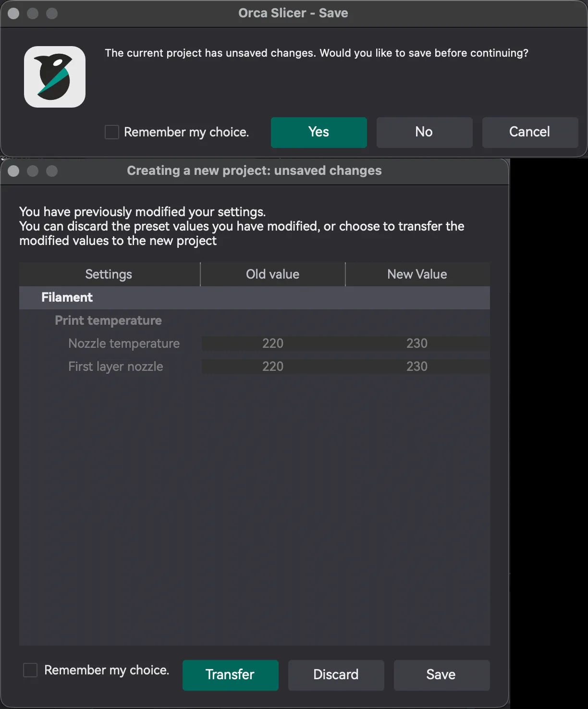Screen dimensions: 588x709
Task: Click the unsaved changes question text in Save dialog
Action: tap(317, 53)
